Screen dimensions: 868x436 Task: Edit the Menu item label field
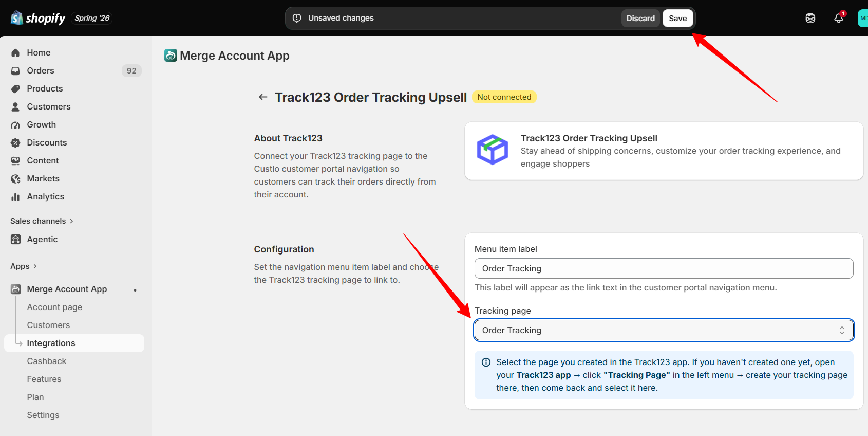[664, 268]
